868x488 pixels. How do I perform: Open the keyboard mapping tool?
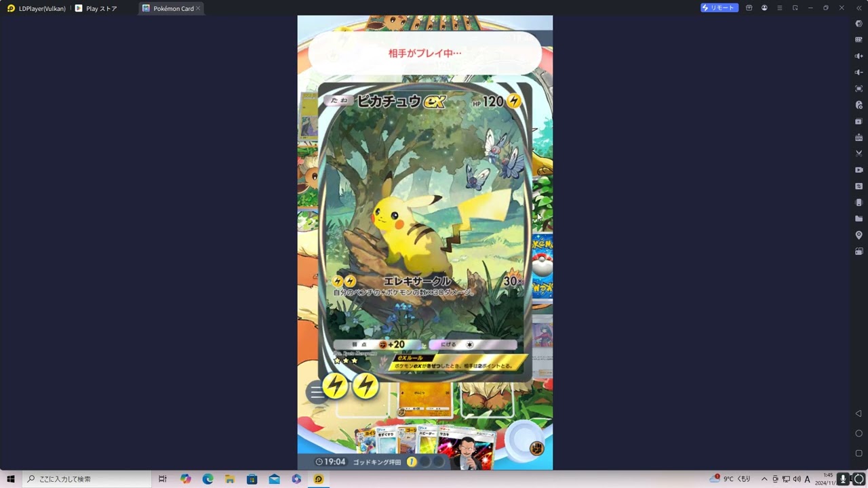(x=859, y=40)
